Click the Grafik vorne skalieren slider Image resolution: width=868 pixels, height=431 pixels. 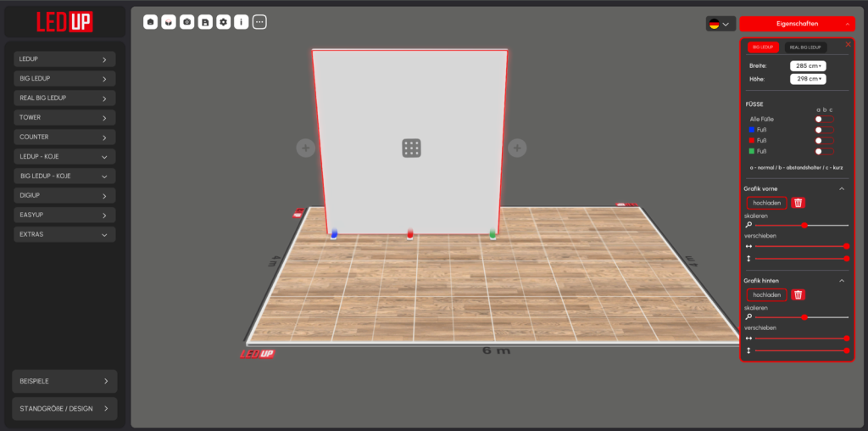pyautogui.click(x=801, y=225)
